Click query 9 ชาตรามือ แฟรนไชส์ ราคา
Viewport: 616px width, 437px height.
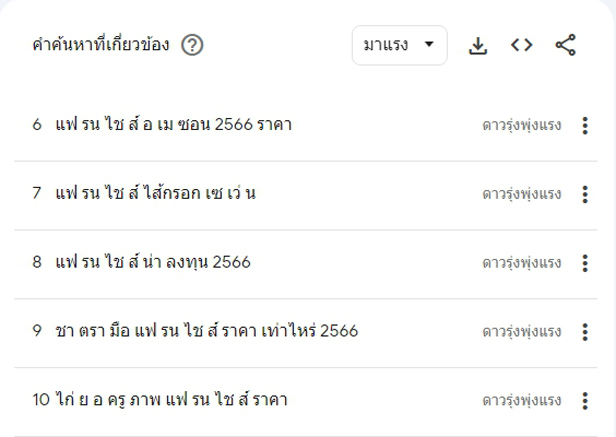click(x=207, y=332)
